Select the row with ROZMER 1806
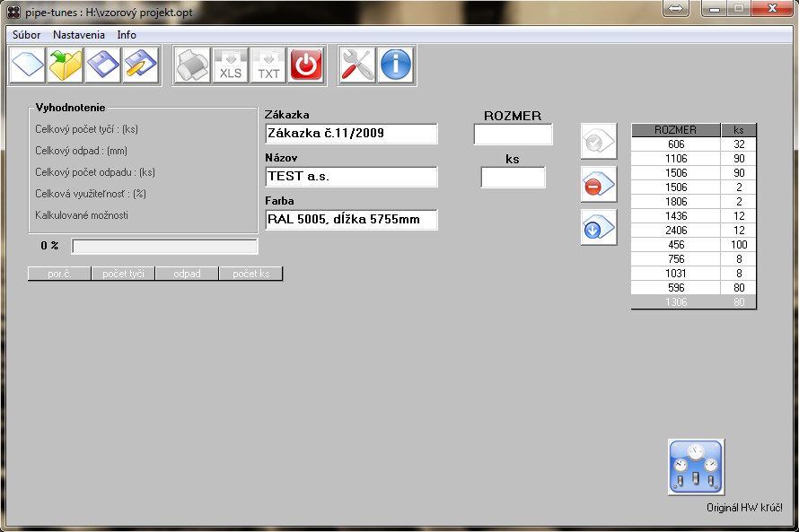799x532 pixels. pyautogui.click(x=694, y=202)
